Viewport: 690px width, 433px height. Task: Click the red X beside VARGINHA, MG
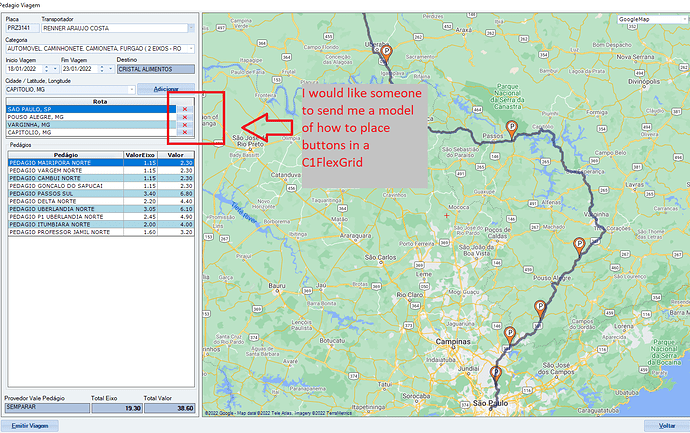click(185, 125)
